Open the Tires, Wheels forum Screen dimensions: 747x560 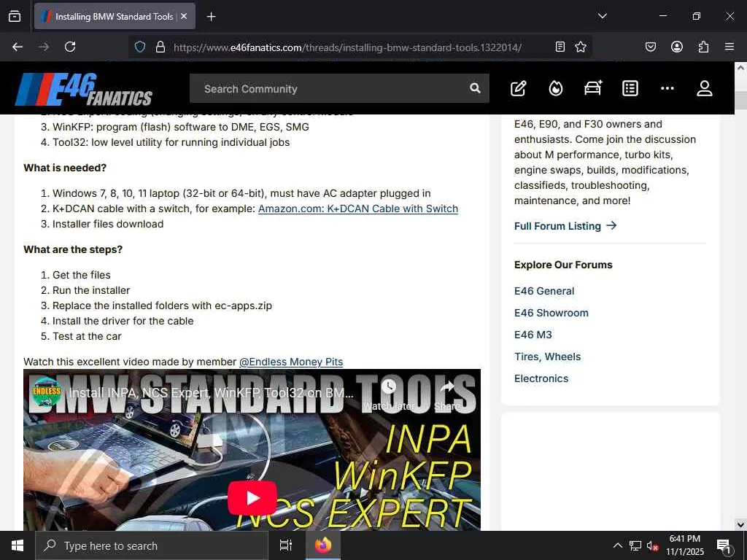[x=547, y=357]
